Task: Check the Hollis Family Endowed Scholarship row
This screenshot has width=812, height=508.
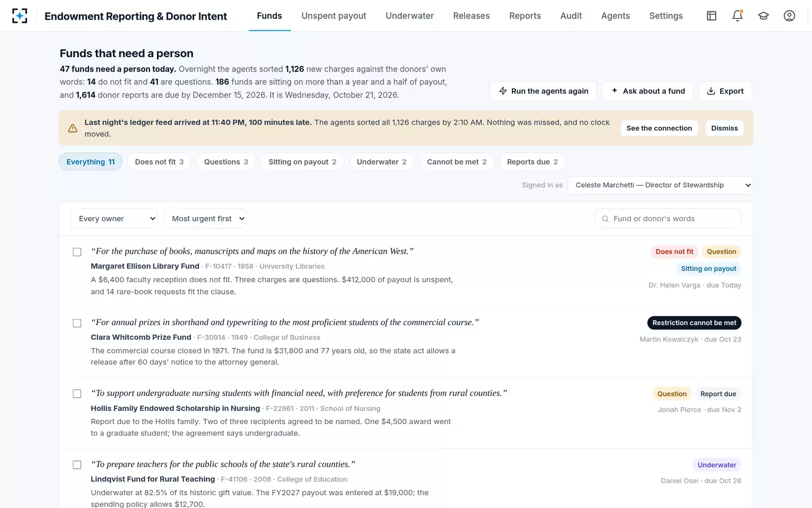Action: 77,394
